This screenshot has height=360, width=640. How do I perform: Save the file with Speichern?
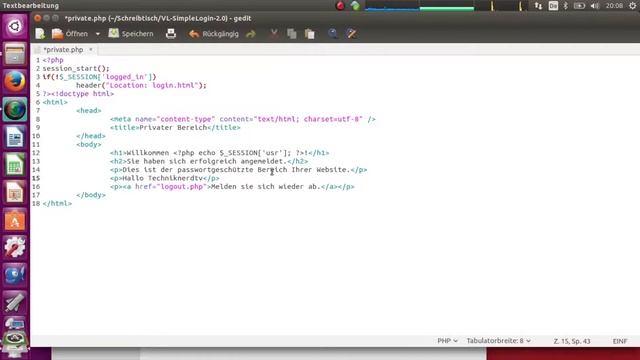131,34
